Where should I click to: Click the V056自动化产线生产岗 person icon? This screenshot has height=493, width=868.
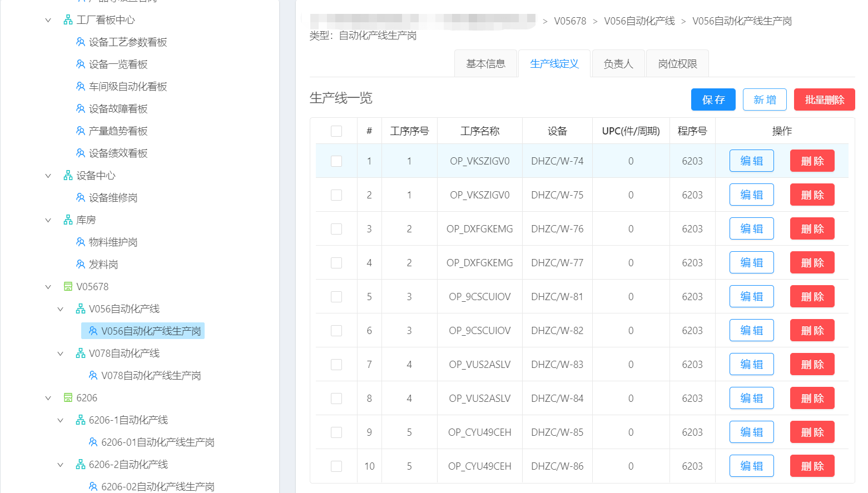coord(93,331)
